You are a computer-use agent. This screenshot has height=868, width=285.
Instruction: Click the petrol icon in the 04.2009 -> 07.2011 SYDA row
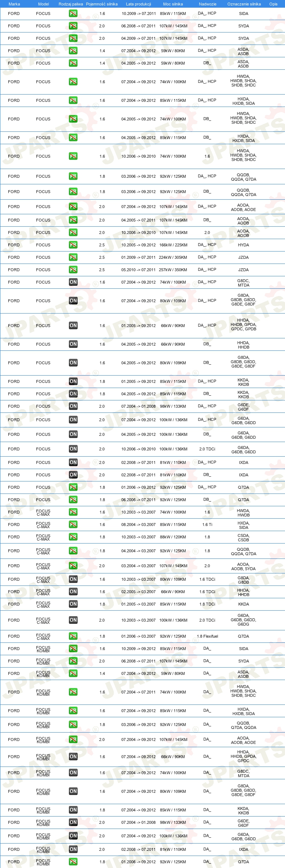[x=73, y=38]
